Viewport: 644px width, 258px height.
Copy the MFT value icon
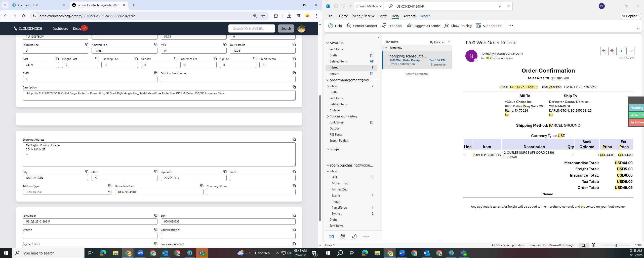tap(225, 44)
